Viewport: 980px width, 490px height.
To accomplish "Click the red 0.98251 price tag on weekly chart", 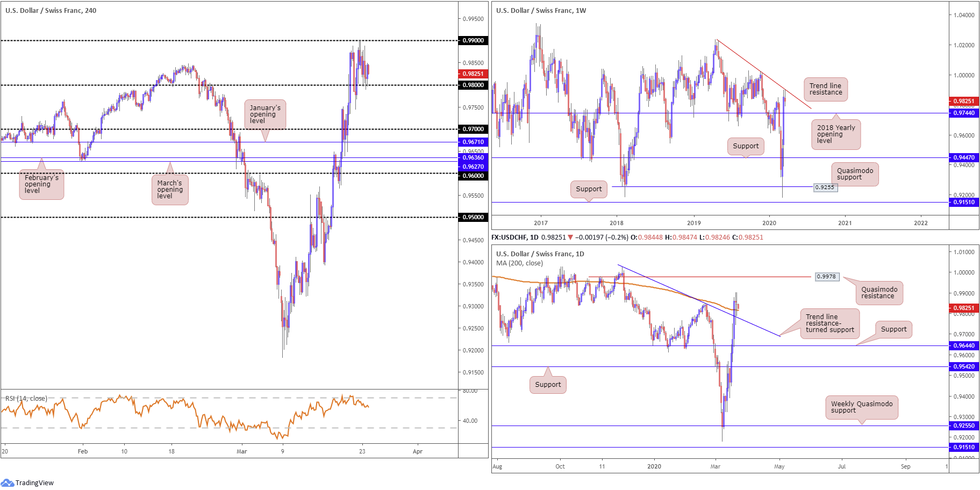I will click(x=963, y=101).
